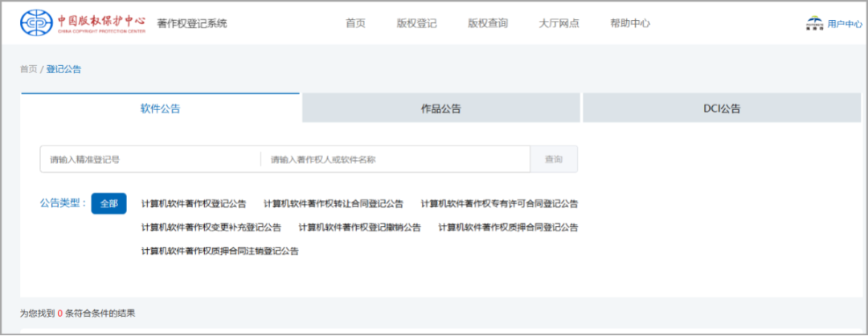The width and height of the screenshot is (868, 336).
Task: Choose 计算机软件著作权登记撤销公告 filter
Action: point(359,227)
